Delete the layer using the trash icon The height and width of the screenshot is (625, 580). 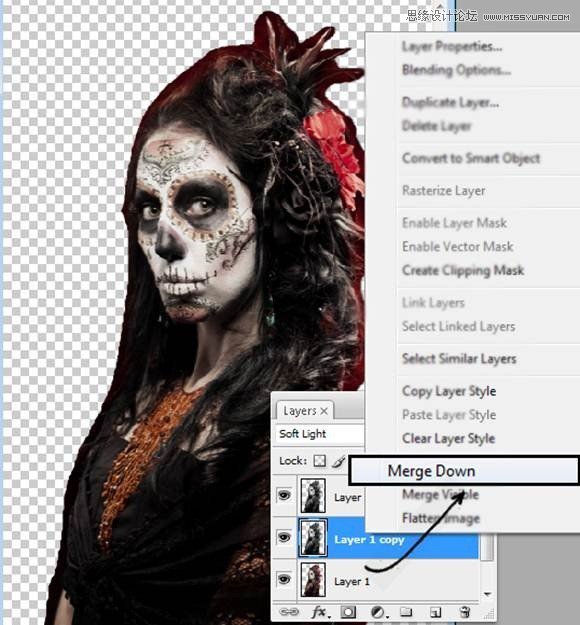coord(464,612)
